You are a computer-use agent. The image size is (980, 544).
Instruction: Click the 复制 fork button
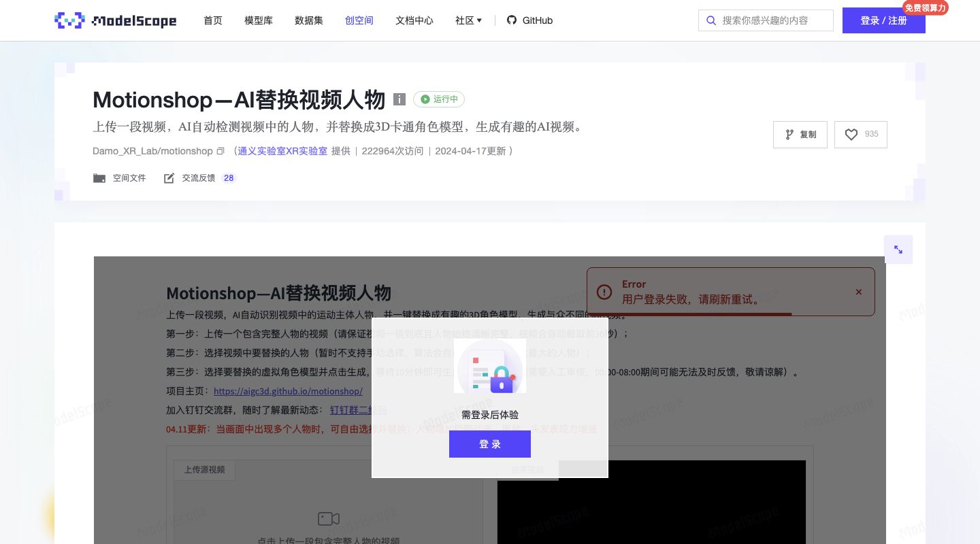(800, 135)
